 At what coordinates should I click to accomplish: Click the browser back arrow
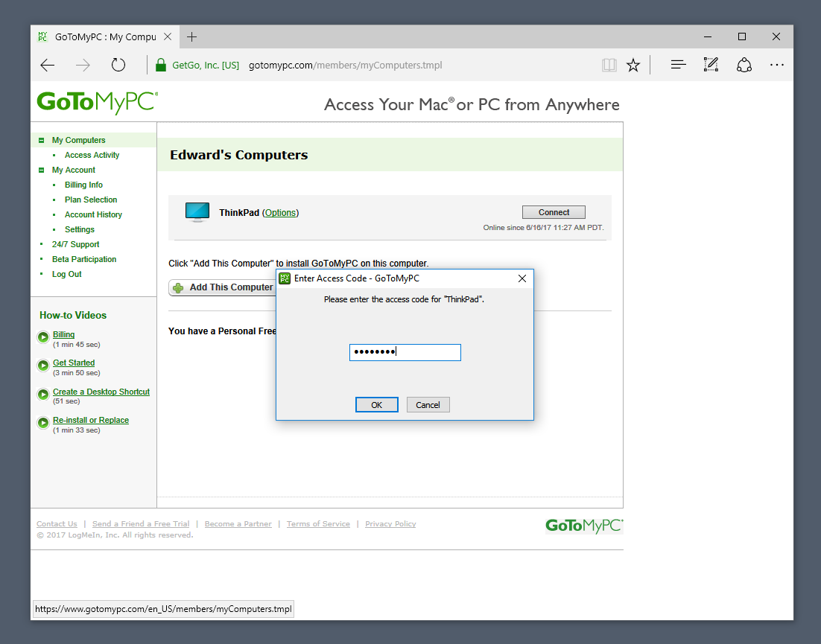(48, 65)
